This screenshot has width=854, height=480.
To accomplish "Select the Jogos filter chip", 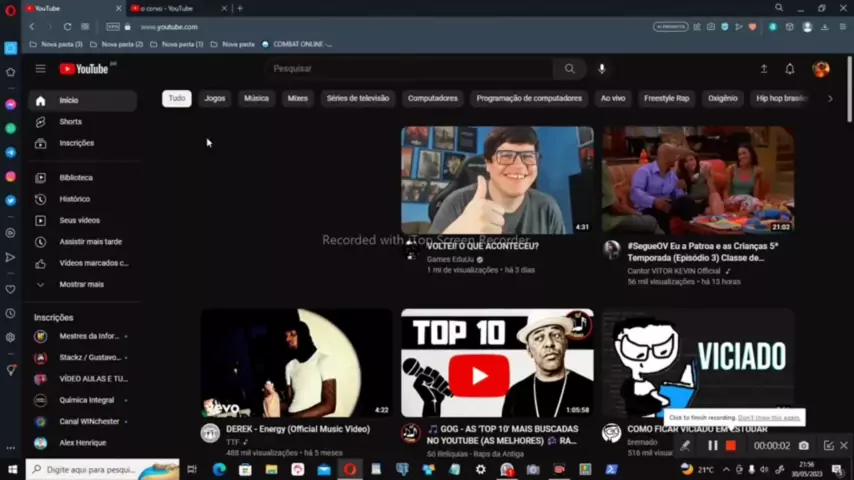I will (215, 98).
